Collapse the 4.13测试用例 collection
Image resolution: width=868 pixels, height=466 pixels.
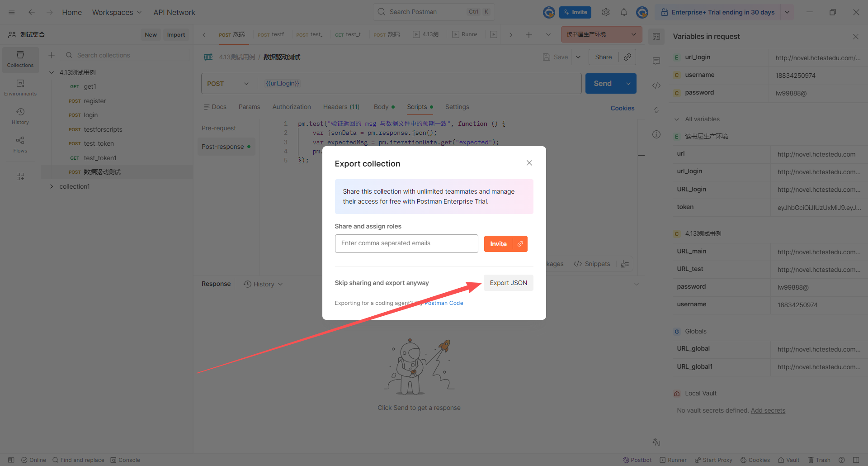52,72
